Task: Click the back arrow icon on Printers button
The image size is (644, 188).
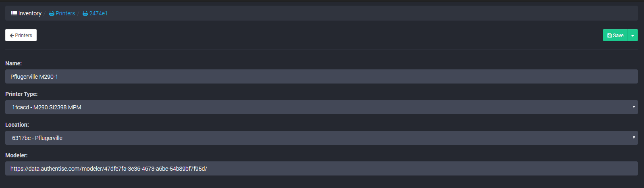Action: (12, 36)
